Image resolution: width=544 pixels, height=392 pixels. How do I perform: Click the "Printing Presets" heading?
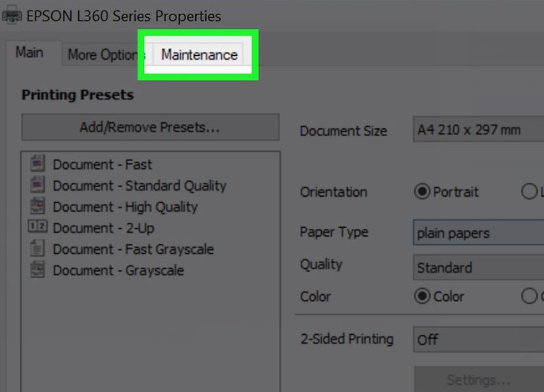(78, 95)
